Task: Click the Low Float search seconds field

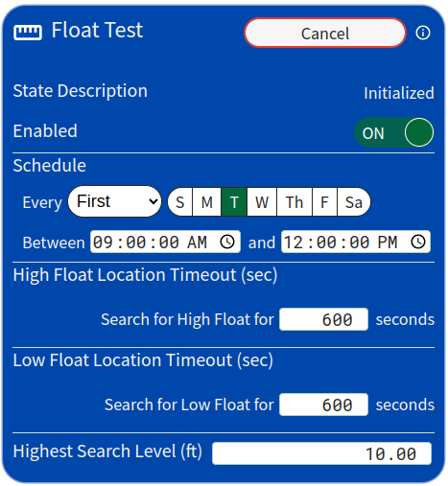Action: tap(323, 405)
